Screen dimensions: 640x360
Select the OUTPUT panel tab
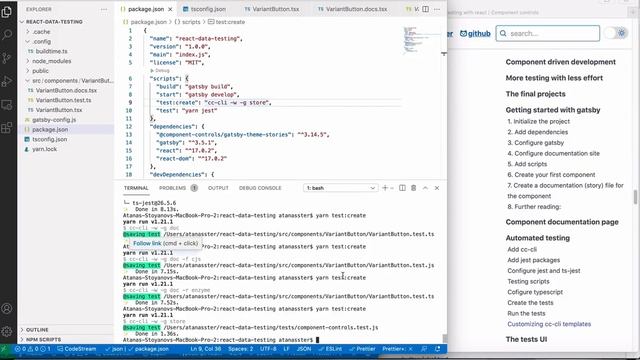(x=218, y=188)
